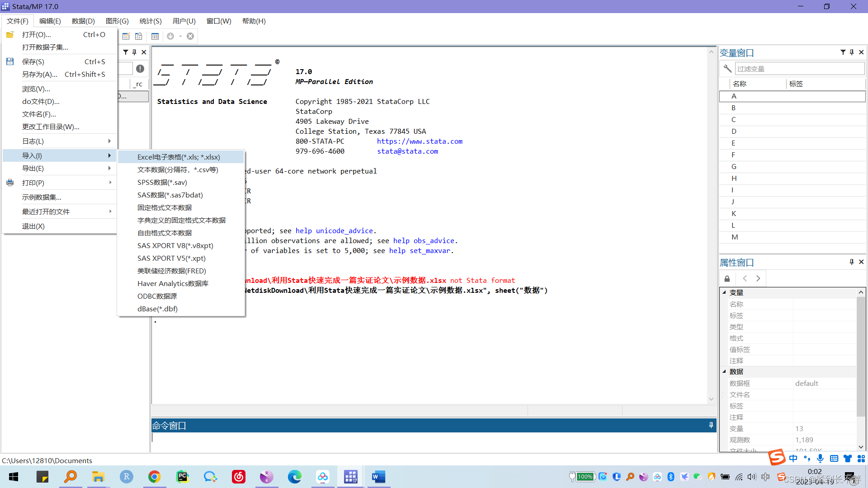Open the Variables Manager toolbar icon
Image resolution: width=868 pixels, height=488 pixels.
[155, 36]
